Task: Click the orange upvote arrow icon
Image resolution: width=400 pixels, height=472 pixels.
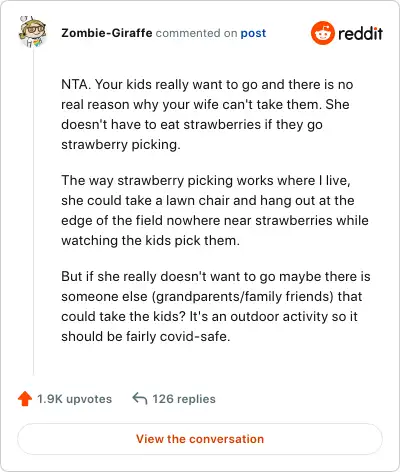Action: [25, 399]
